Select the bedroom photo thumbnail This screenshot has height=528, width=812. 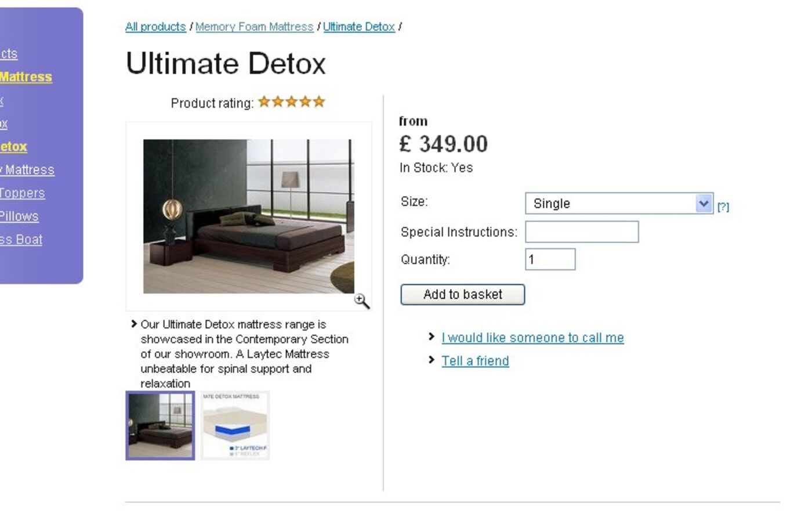(x=160, y=425)
